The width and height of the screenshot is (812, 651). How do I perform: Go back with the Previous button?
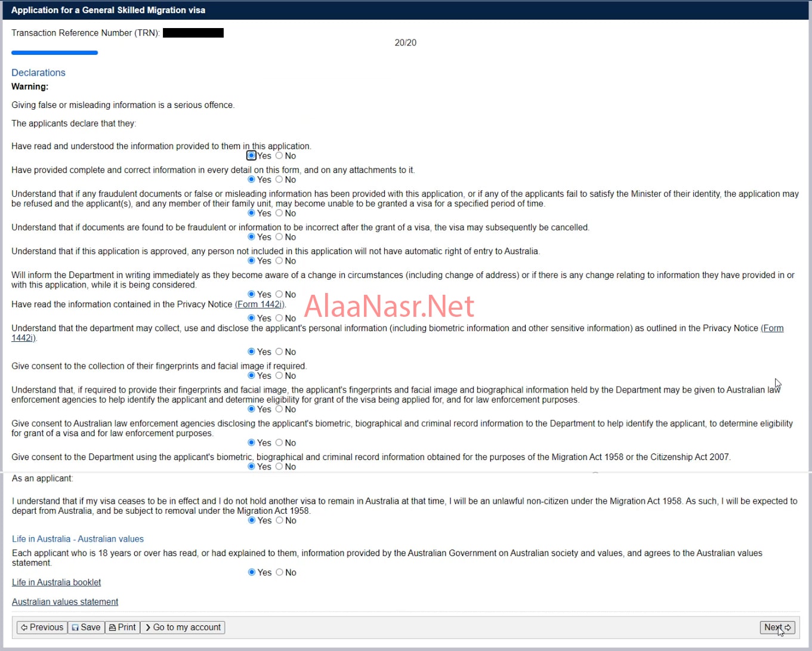42,627
